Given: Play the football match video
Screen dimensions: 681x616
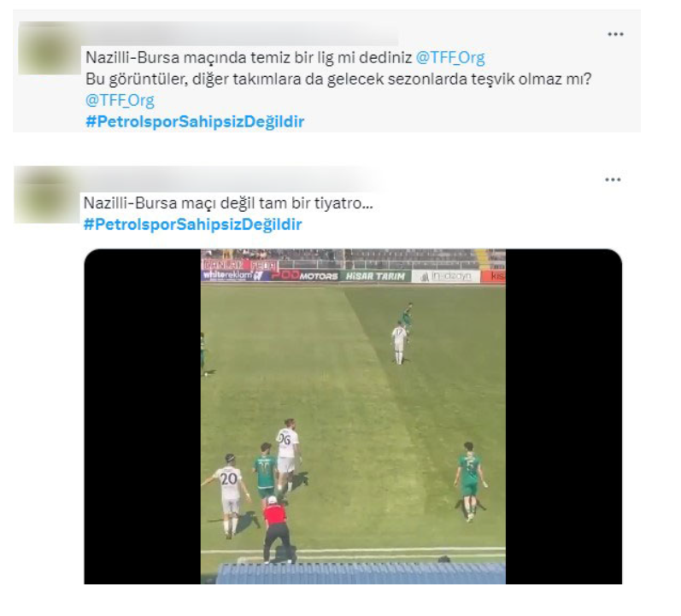Looking at the screenshot, I should coord(353,417).
